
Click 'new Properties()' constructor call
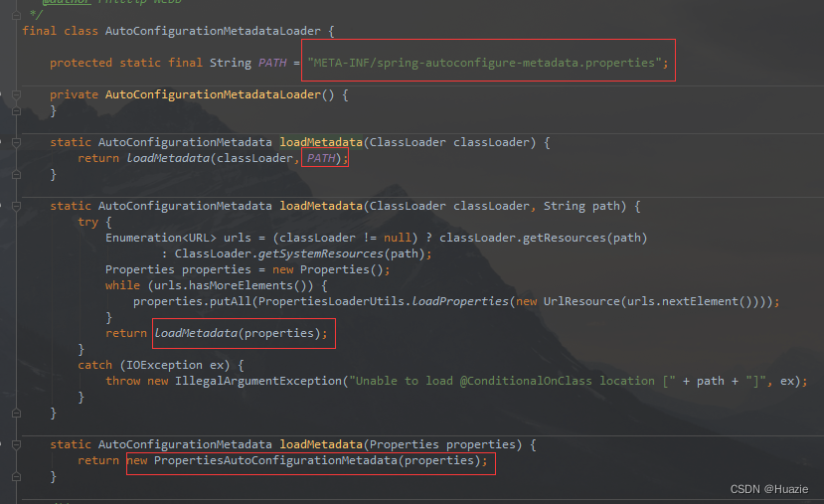[328, 269]
